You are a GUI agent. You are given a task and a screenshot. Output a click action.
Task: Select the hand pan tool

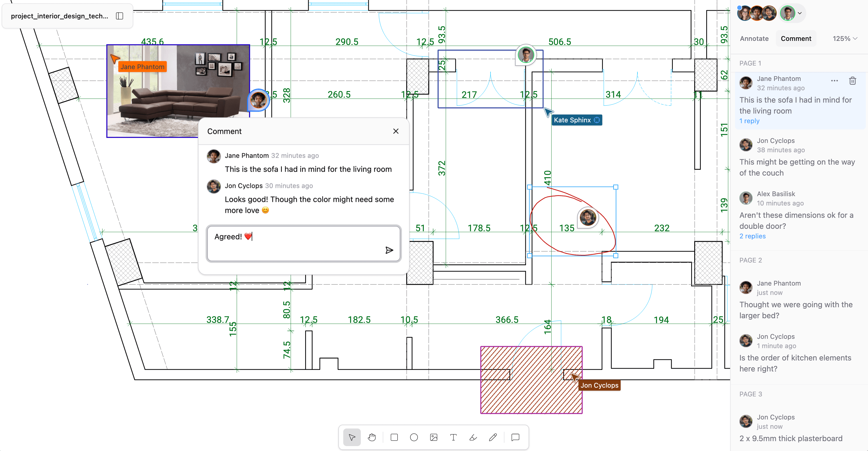[372, 438]
